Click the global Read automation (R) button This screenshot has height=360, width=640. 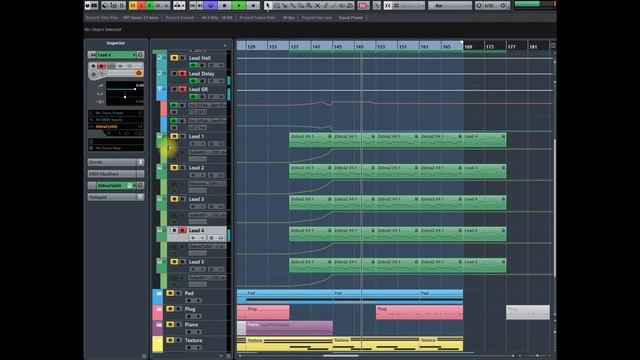tap(150, 5)
